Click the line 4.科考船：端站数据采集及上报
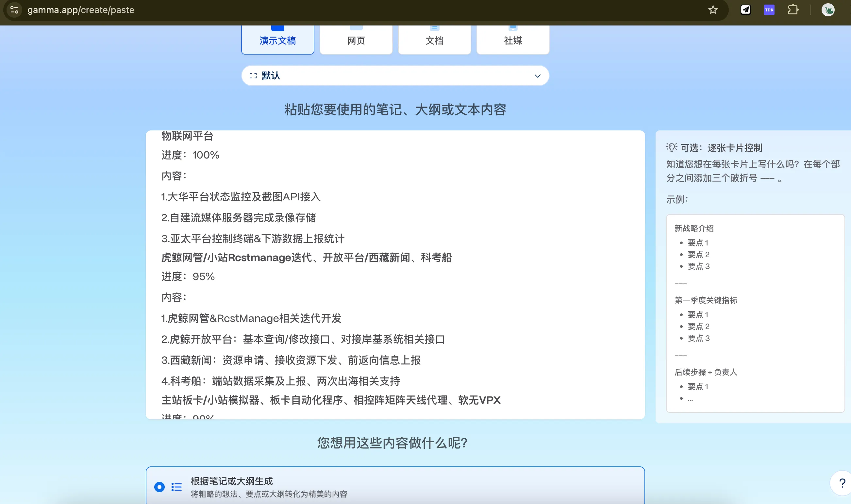The height and width of the screenshot is (504, 851). [x=234, y=381]
